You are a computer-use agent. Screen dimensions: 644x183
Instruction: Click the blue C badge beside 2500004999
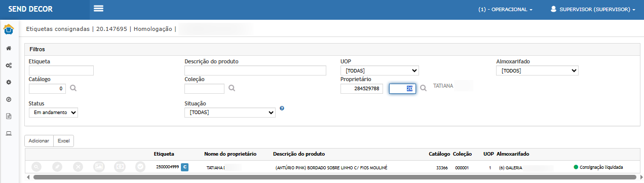184,167
